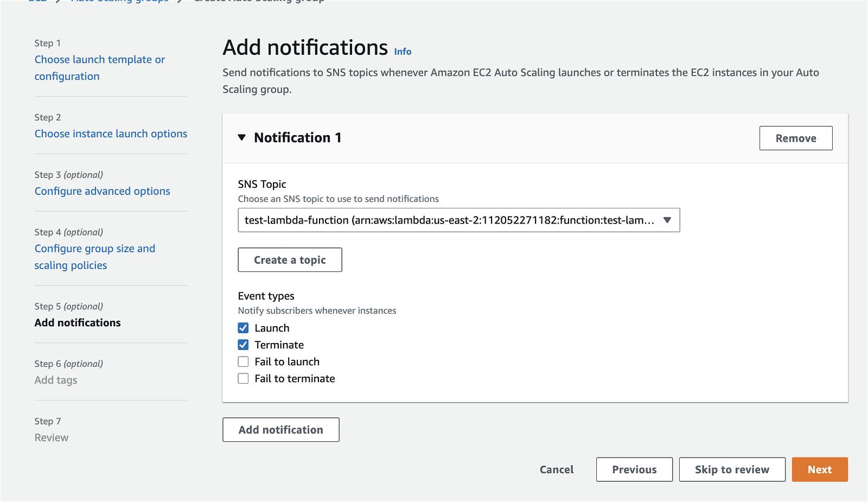This screenshot has height=502, width=868.
Task: Collapse the Notification 1 section triangle
Action: 242,138
